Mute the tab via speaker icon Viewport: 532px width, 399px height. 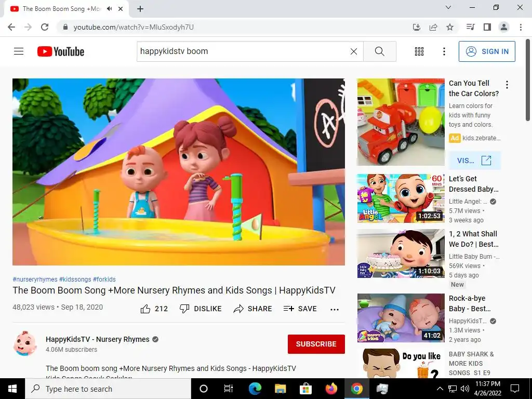(x=109, y=9)
